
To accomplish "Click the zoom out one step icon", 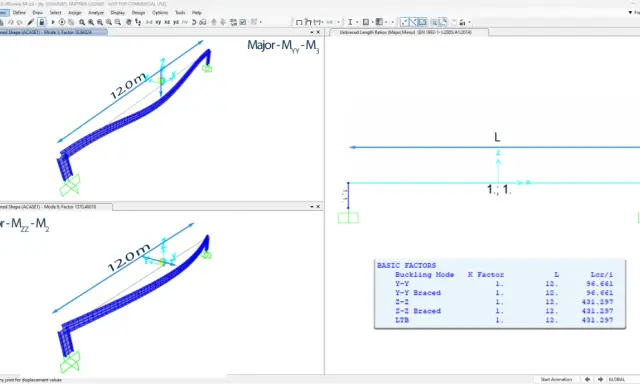I will pyautogui.click(x=118, y=22).
